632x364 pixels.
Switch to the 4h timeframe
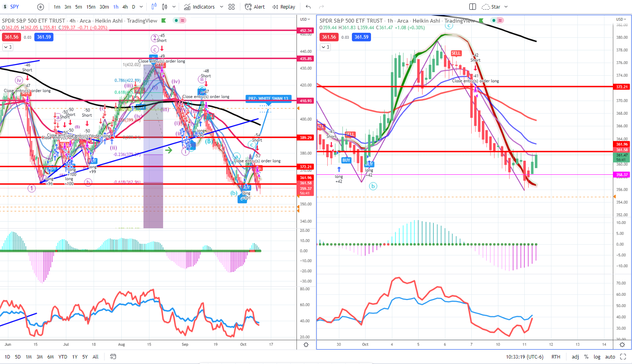point(125,7)
